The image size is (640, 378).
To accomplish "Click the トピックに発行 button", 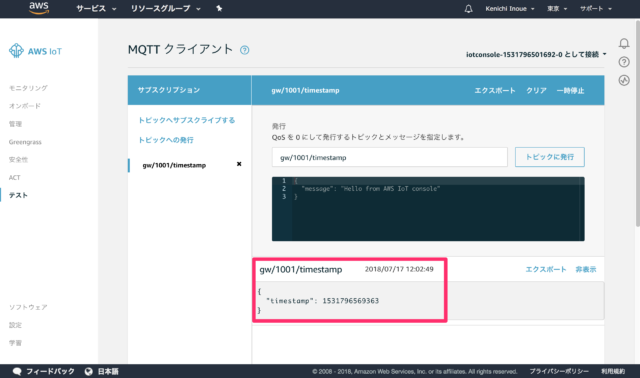I will click(550, 157).
